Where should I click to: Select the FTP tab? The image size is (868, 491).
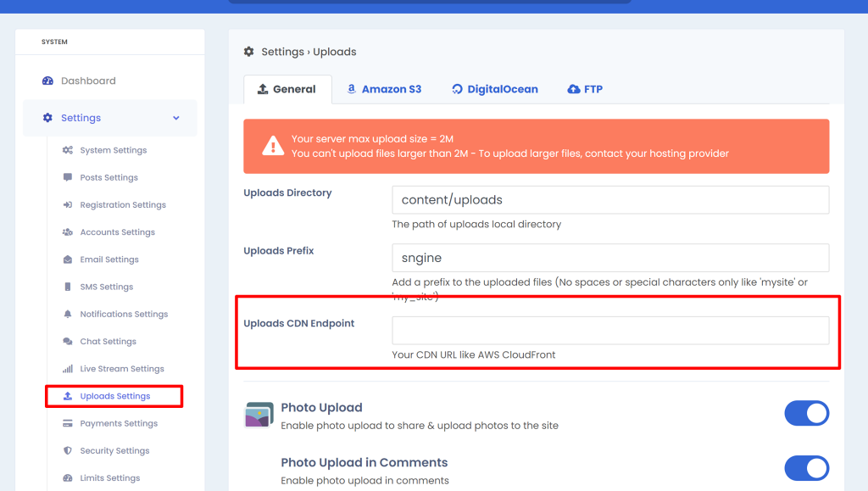coord(585,89)
